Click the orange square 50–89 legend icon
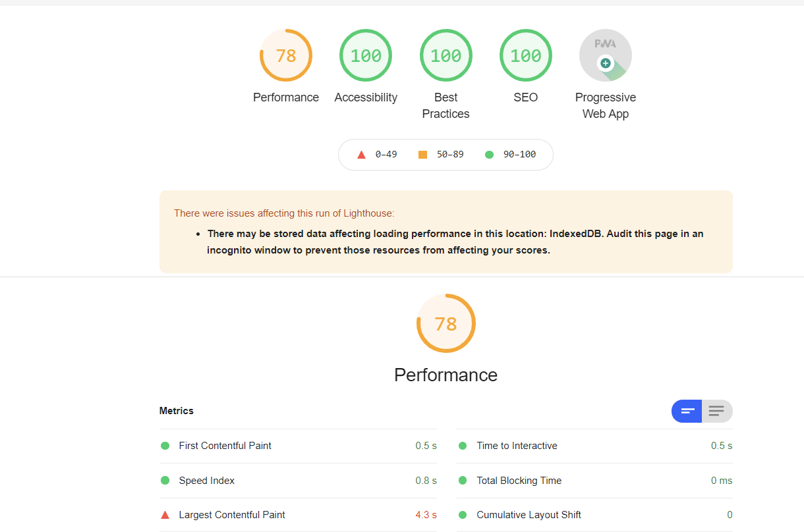Viewport: 804px width, 532px height. coord(423,155)
